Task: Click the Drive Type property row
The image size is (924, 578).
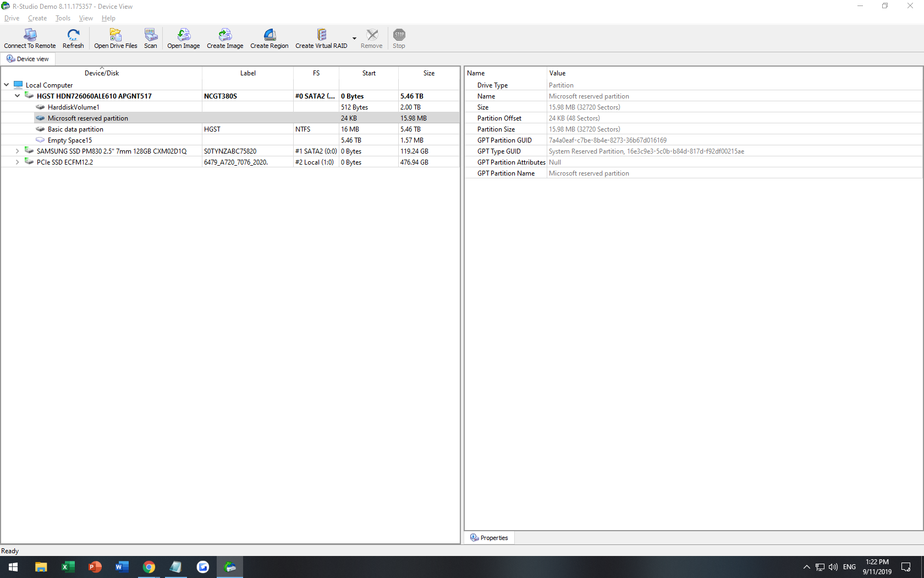Action: pos(694,85)
